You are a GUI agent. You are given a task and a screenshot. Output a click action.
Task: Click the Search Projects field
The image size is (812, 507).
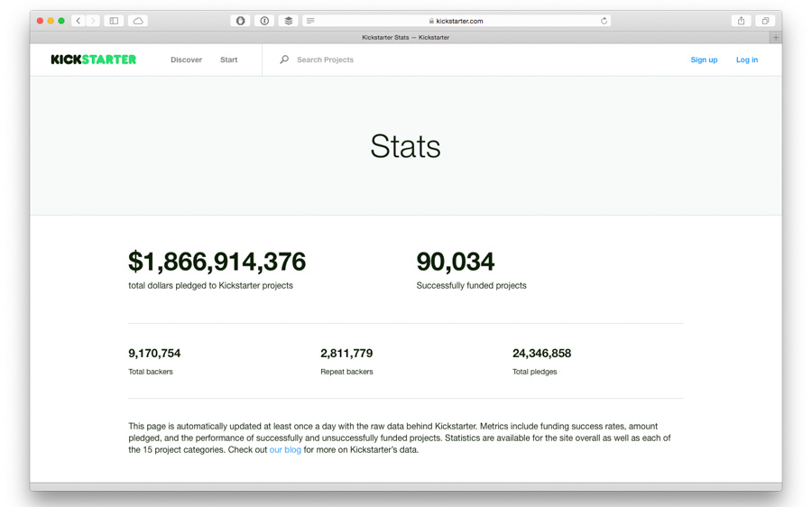point(325,60)
